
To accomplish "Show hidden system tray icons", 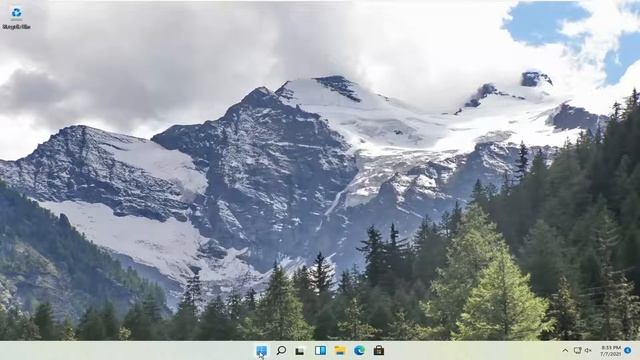I will coord(565,350).
